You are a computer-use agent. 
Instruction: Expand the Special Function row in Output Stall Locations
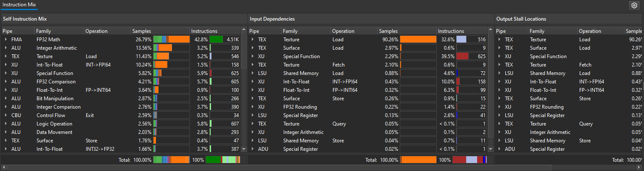[x=499, y=56]
